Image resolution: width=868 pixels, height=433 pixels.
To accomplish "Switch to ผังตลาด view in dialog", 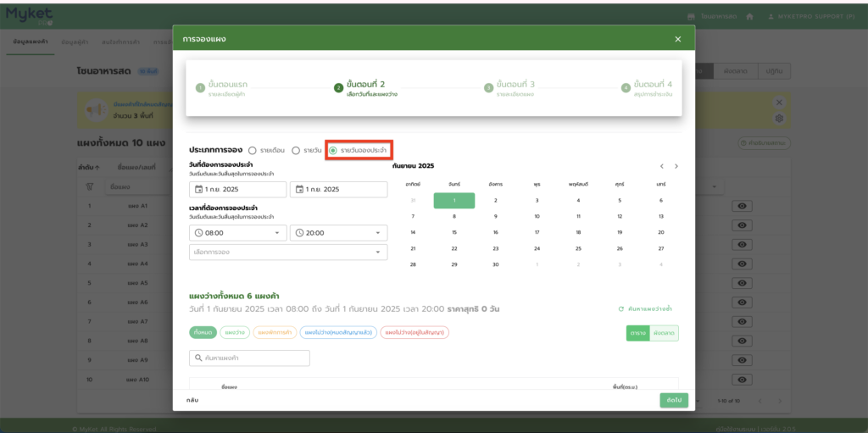I will (x=664, y=333).
